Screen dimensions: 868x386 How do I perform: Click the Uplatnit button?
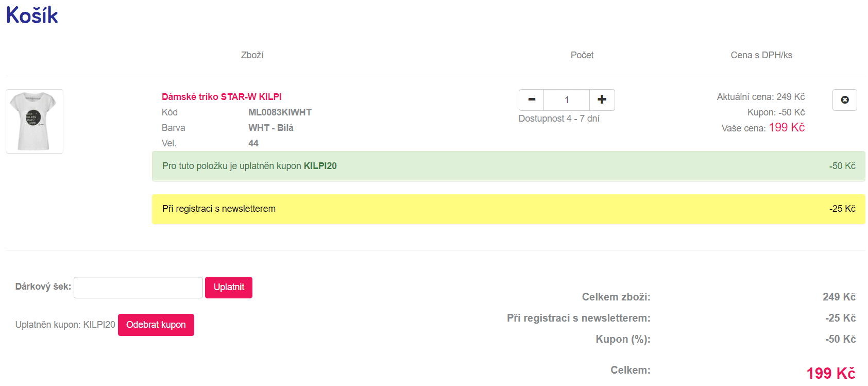coord(229,288)
